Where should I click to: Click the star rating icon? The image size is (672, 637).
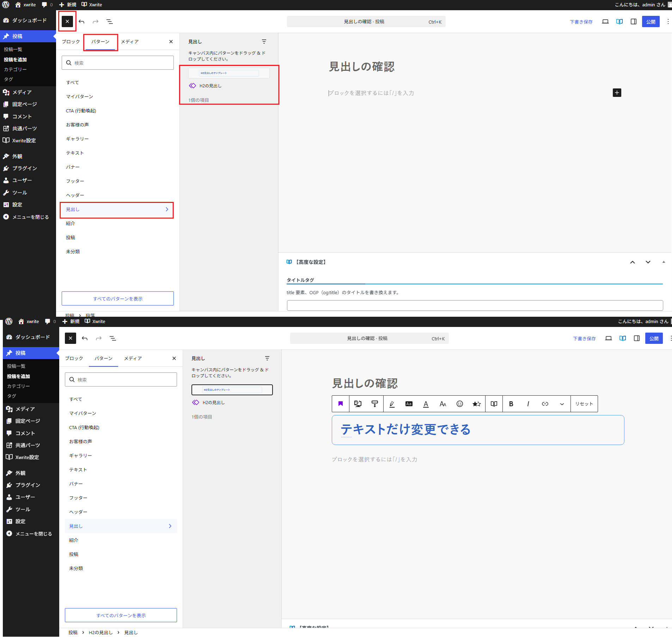(477, 404)
